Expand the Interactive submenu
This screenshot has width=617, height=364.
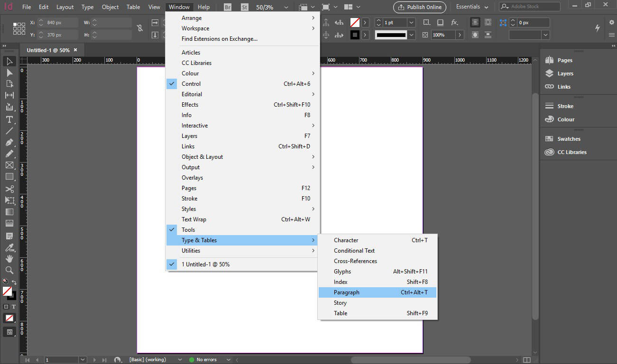point(243,126)
